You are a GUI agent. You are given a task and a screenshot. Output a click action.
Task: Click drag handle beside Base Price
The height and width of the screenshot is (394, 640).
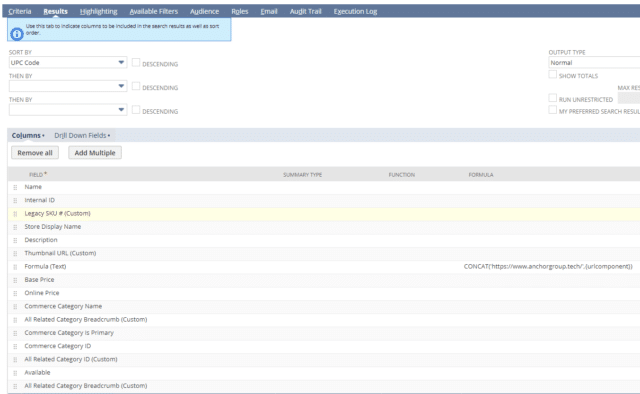click(x=15, y=280)
